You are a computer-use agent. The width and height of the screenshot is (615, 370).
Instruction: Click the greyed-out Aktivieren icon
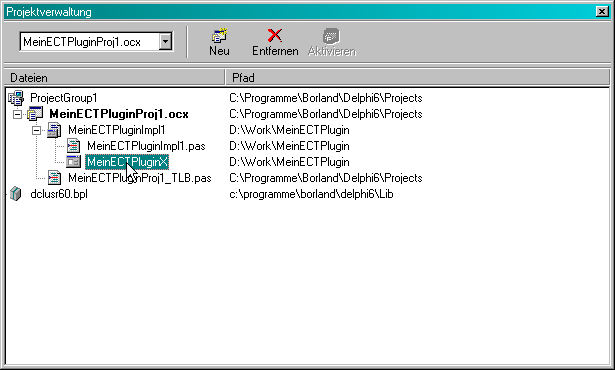click(x=331, y=36)
